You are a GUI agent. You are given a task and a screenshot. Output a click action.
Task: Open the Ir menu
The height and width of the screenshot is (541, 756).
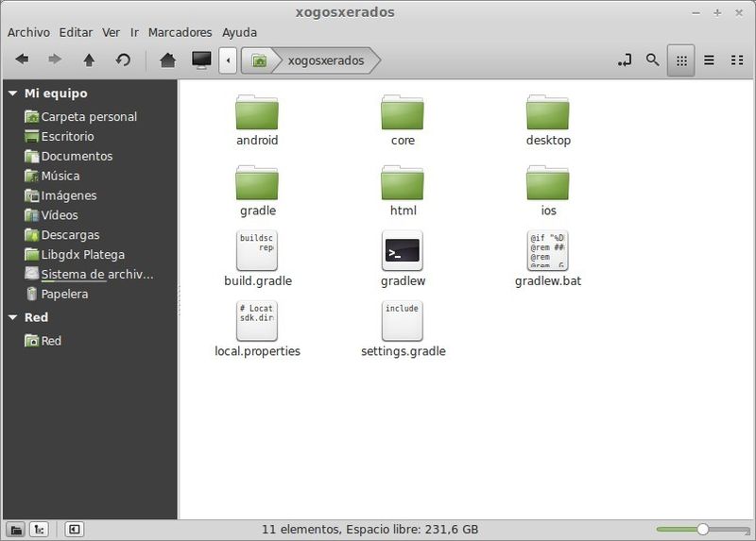[134, 32]
